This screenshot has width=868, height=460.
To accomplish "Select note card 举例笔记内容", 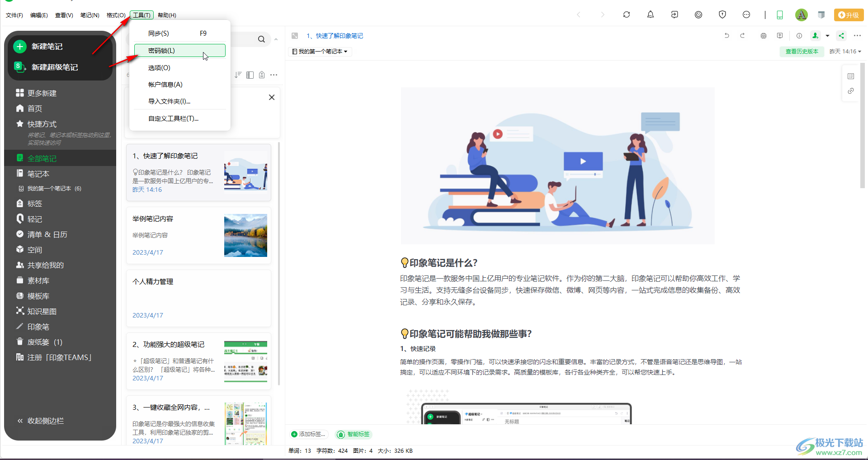I will point(198,236).
